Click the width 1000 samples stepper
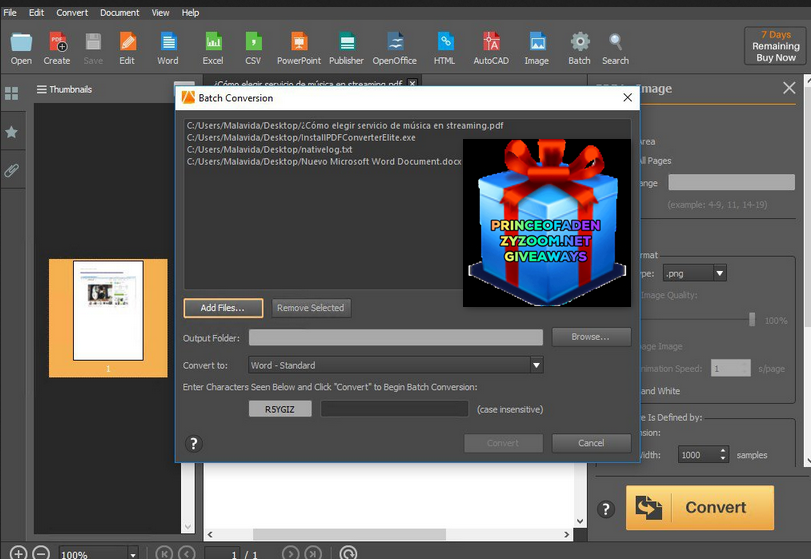Viewport: 811px width, 559px height. pos(723,455)
